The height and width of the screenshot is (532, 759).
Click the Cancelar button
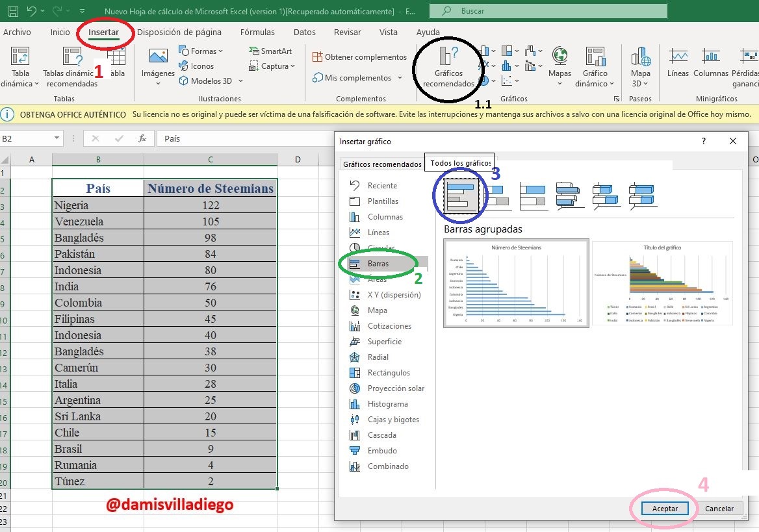tap(719, 508)
